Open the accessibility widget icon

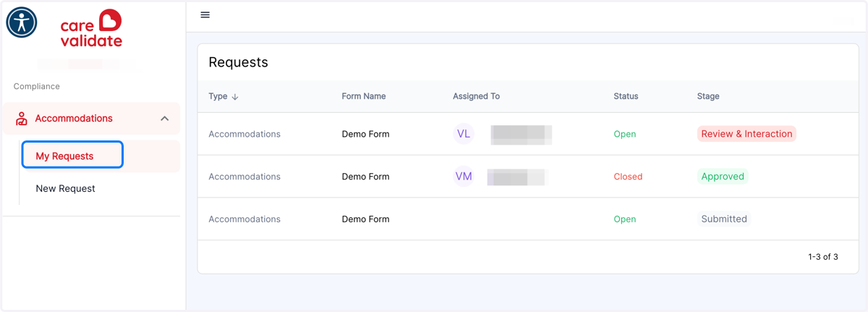[22, 22]
